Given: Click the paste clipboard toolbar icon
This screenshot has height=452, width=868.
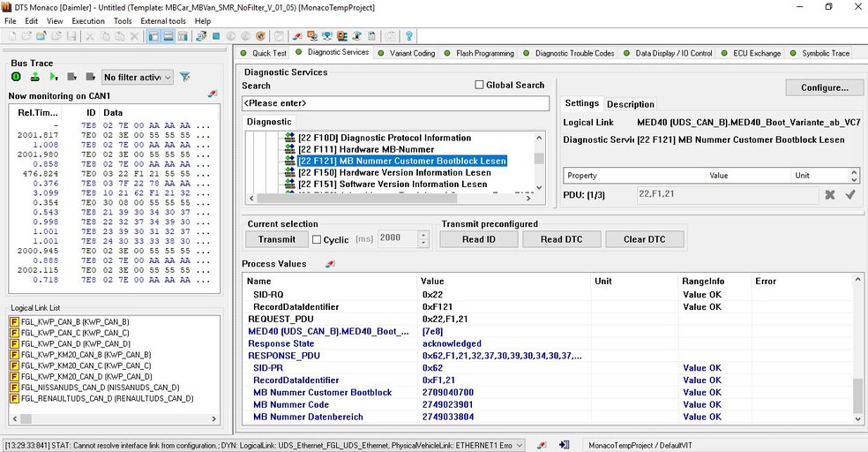Looking at the screenshot, I should 120,36.
